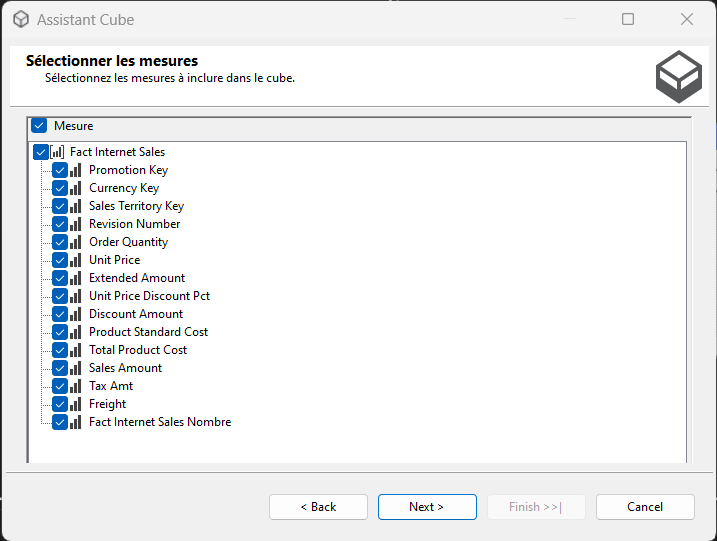Click the bar icon beside Unit Price
The image size is (717, 541).
[75, 260]
